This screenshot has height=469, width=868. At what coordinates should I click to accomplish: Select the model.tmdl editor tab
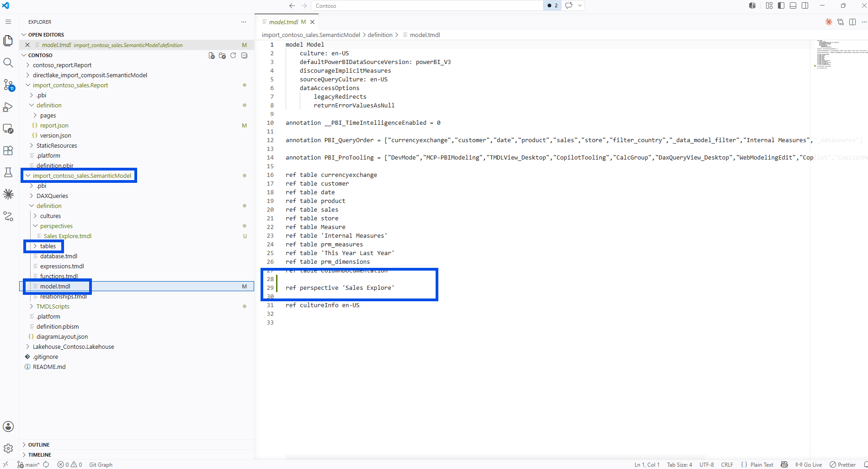(x=283, y=22)
